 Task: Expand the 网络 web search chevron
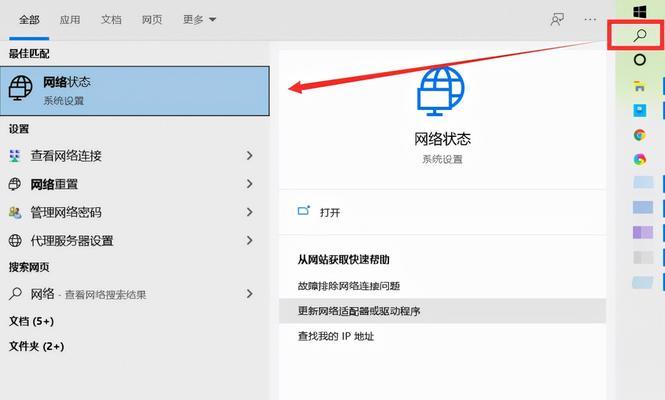(250, 294)
